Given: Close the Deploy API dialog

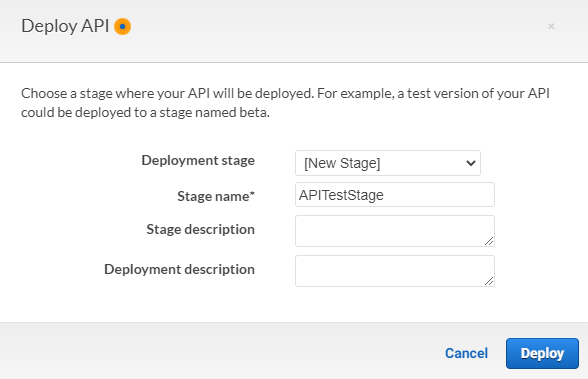Looking at the screenshot, I should pos(550,26).
